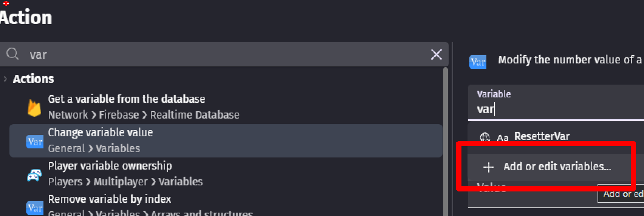Click the search magnifier icon
644x216 pixels.
pyautogui.click(x=12, y=54)
